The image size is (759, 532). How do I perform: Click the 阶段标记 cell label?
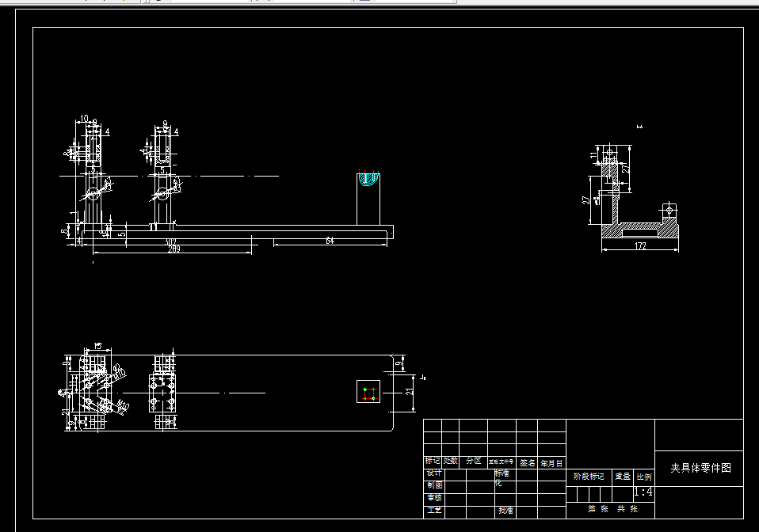point(589,477)
